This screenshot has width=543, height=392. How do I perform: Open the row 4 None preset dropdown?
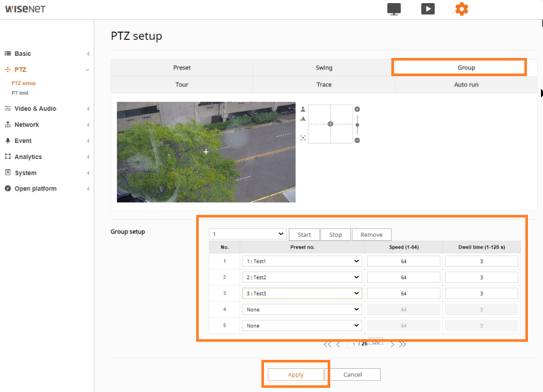point(302,309)
